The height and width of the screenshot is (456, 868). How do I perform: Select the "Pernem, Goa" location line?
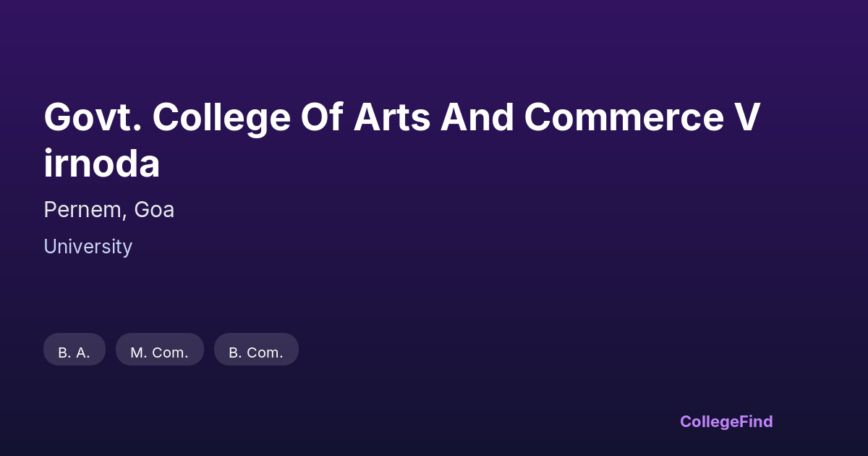pos(109,210)
